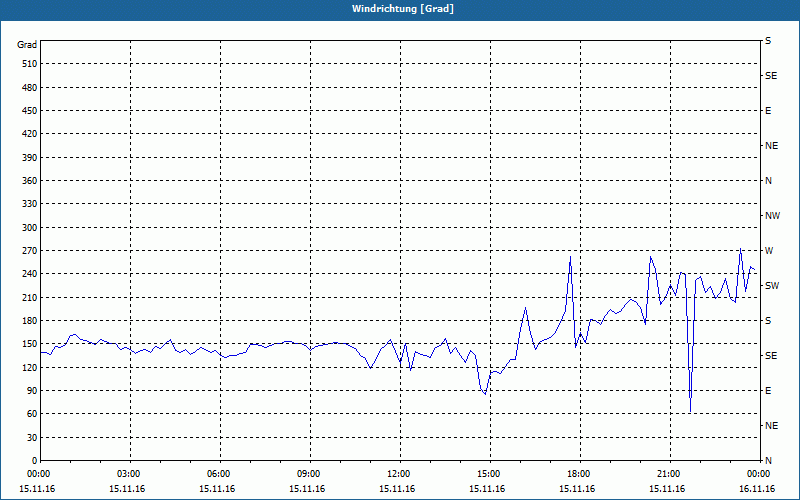Click the SW compass label

(x=772, y=286)
